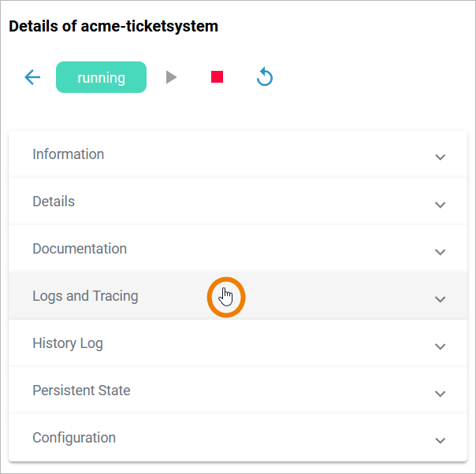Expand the History Log chevron
Image resolution: width=476 pixels, height=474 pixels.
click(x=441, y=346)
